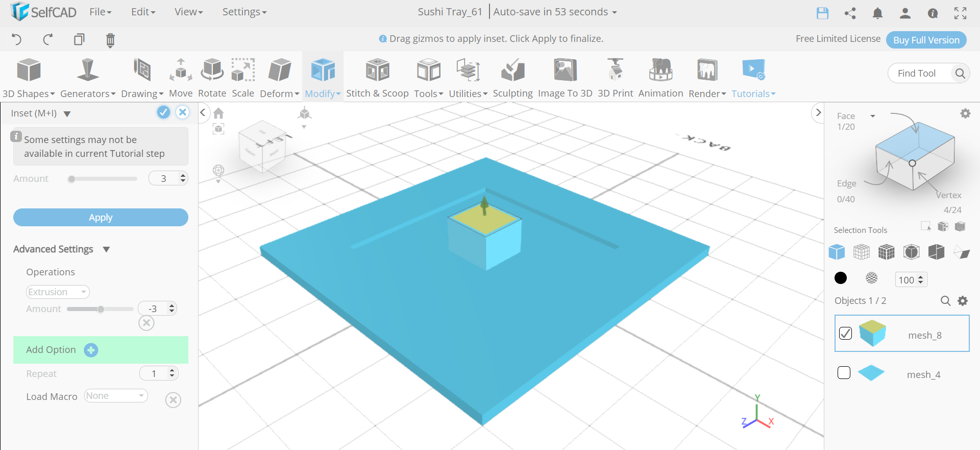
Task: Click the Save floppy disk icon
Action: [822, 13]
